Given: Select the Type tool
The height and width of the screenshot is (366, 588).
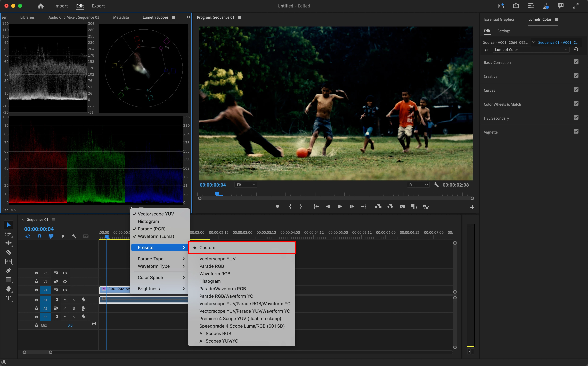Looking at the screenshot, I should (x=8, y=298).
